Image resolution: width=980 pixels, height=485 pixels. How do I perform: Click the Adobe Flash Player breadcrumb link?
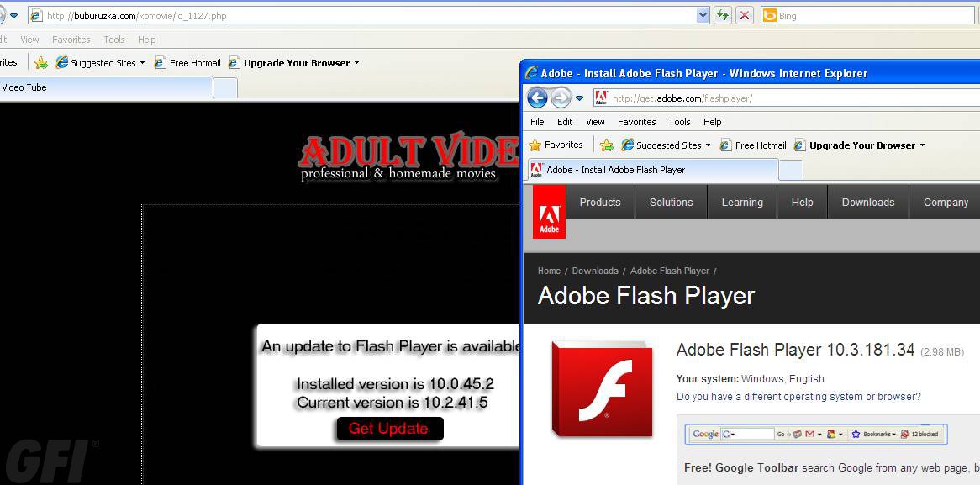[669, 271]
